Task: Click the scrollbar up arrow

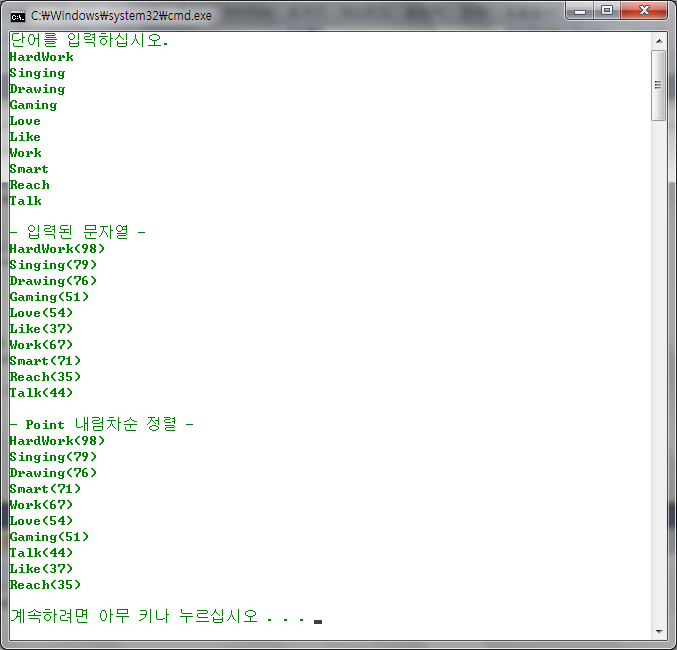Action: click(x=659, y=41)
